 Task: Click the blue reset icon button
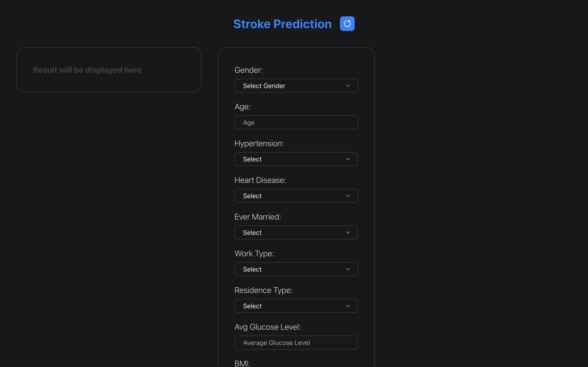coord(347,23)
